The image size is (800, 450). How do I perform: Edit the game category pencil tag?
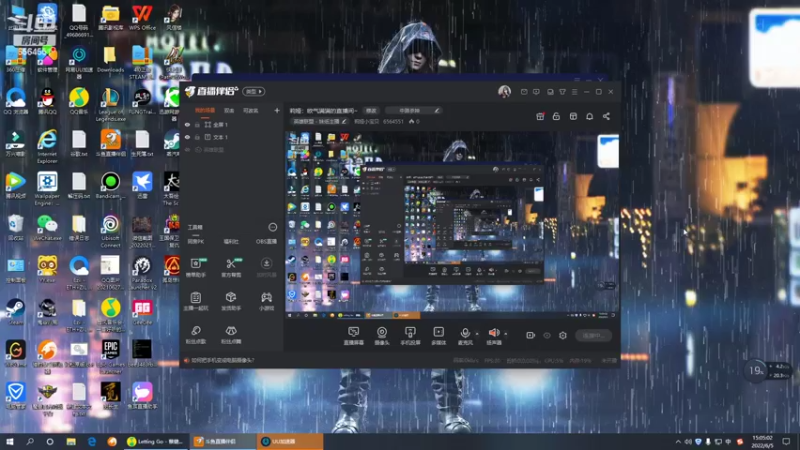click(319, 121)
